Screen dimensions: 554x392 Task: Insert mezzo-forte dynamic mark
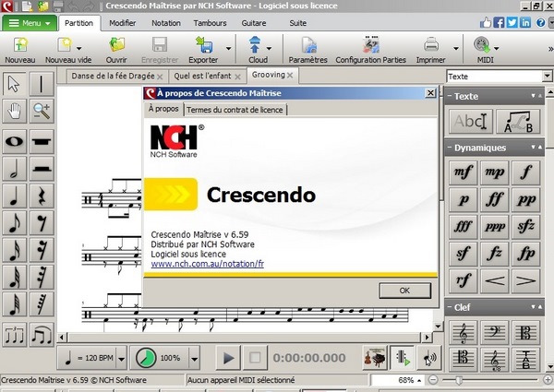tap(464, 172)
